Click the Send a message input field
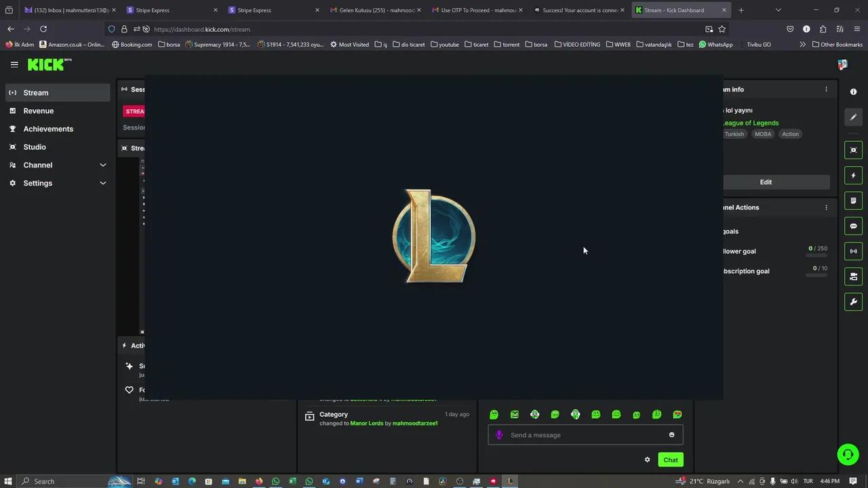 (x=583, y=435)
